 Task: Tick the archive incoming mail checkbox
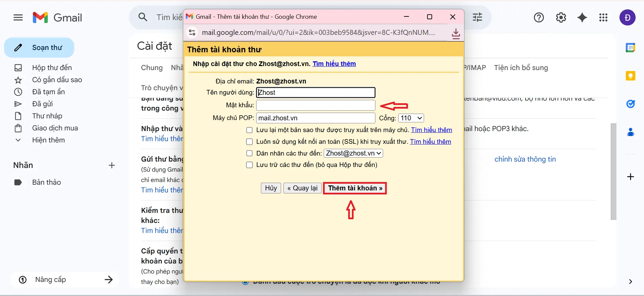point(249,165)
